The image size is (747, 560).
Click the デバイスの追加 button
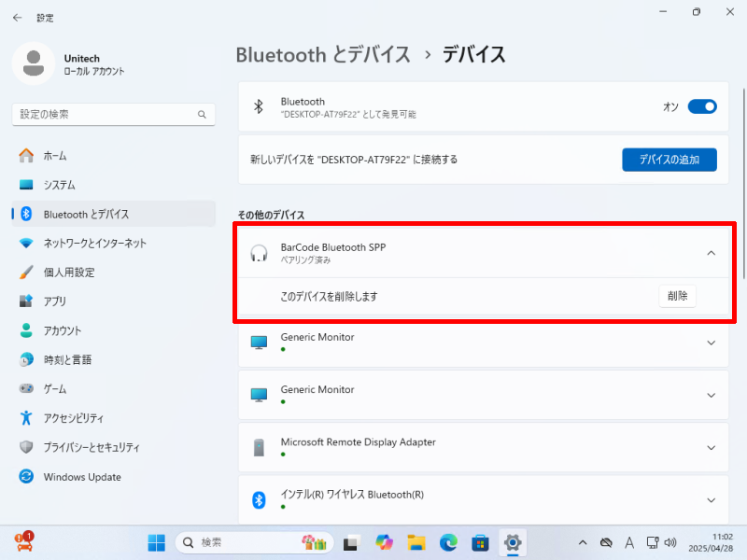pos(669,160)
